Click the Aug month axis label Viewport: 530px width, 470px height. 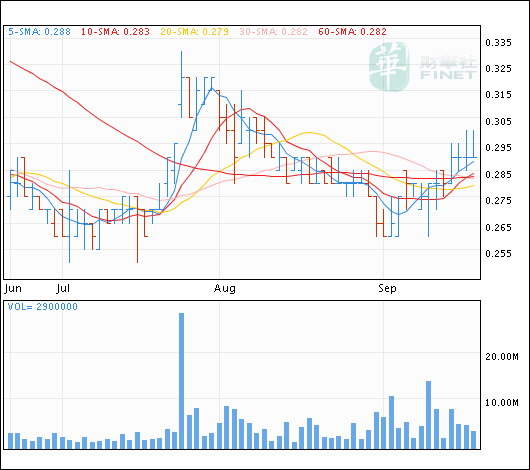[x=225, y=288]
